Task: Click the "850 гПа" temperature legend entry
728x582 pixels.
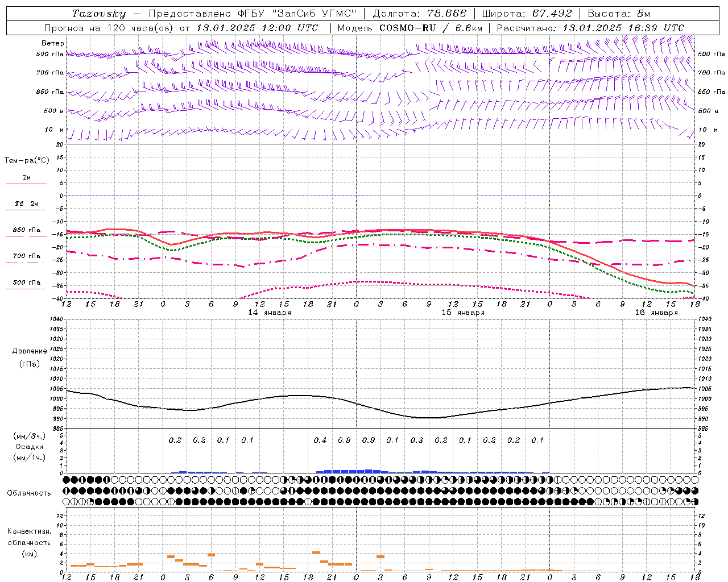Action: point(27,230)
